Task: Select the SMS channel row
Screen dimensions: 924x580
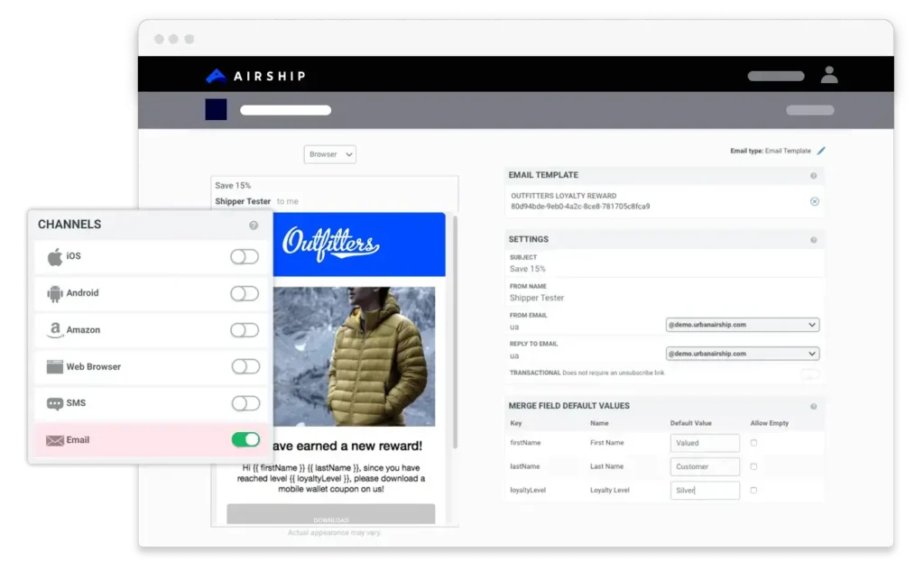Action: pyautogui.click(x=77, y=403)
